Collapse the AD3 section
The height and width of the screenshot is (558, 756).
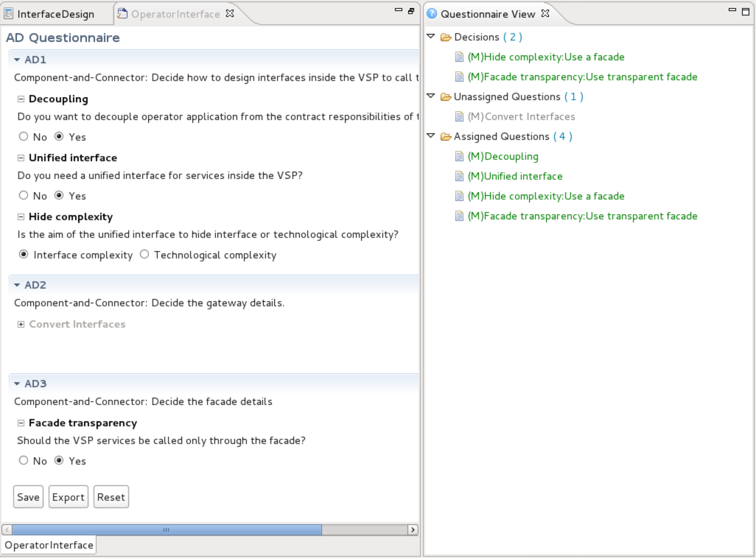[x=17, y=384]
